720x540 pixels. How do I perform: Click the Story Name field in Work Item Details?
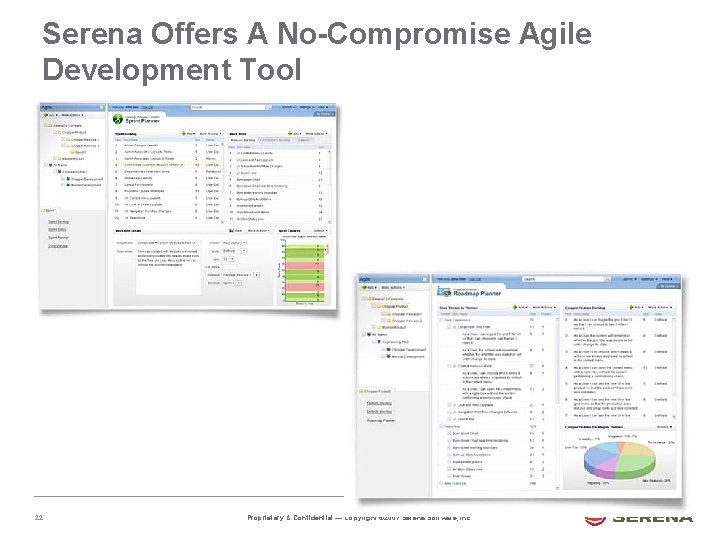pos(169,242)
